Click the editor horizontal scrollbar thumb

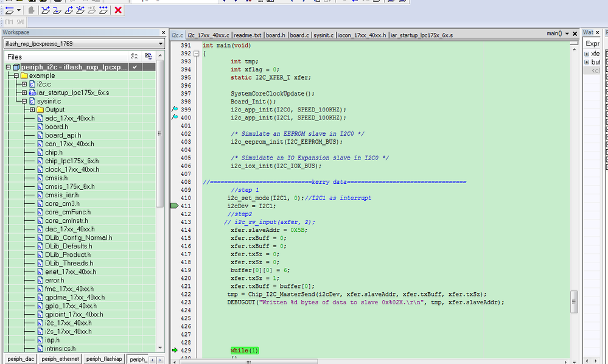click(248, 362)
